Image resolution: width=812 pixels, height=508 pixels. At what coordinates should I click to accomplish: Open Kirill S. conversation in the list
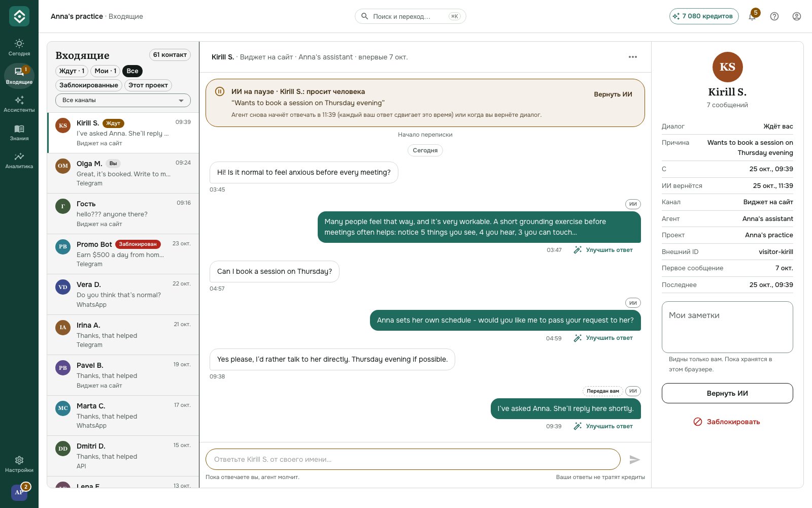(x=123, y=133)
